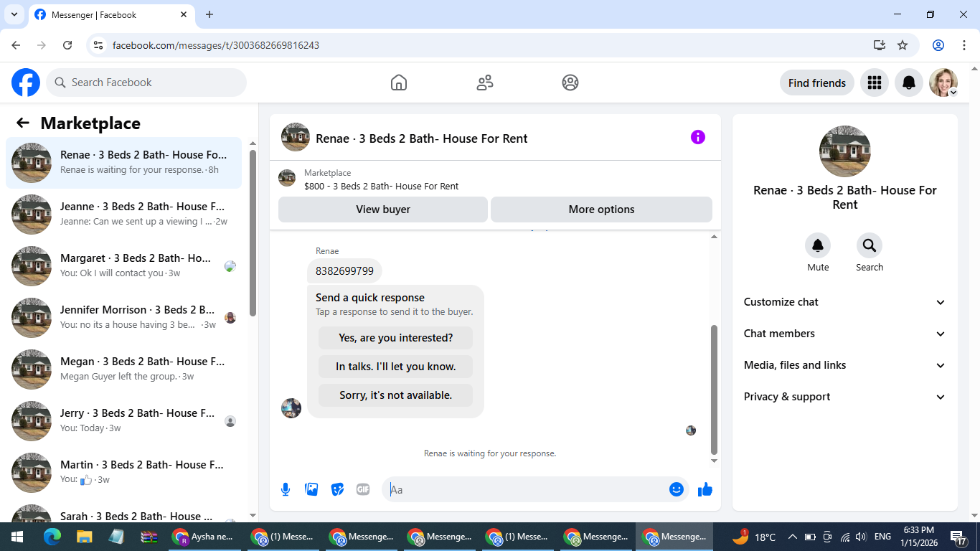Send 'In talks. I'll let you know.' response
Viewport: 980px width, 551px height.
[x=395, y=367]
